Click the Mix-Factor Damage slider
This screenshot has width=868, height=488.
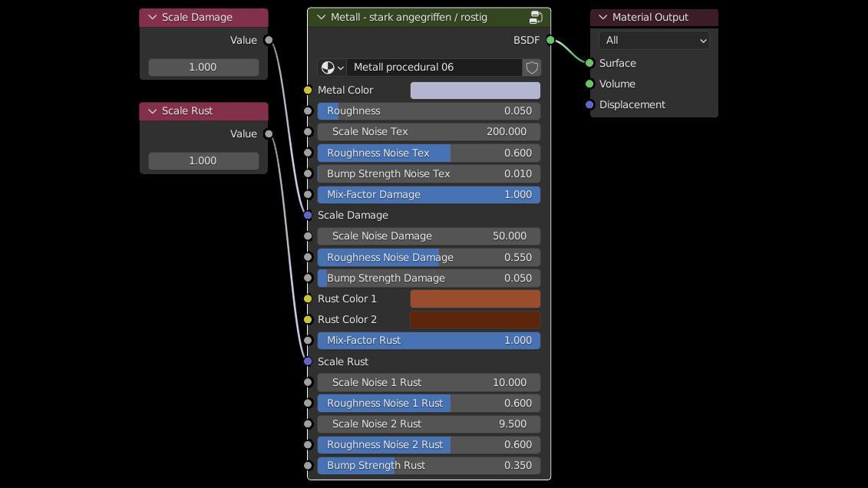point(428,194)
